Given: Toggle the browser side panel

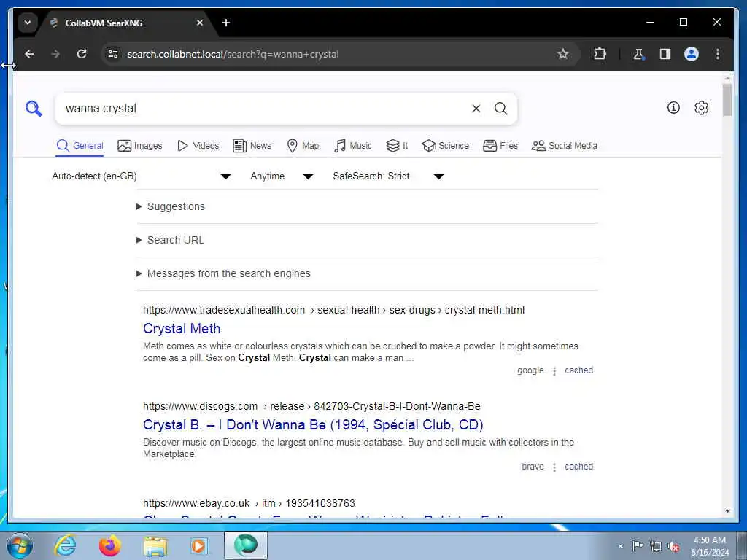Looking at the screenshot, I should [x=665, y=54].
